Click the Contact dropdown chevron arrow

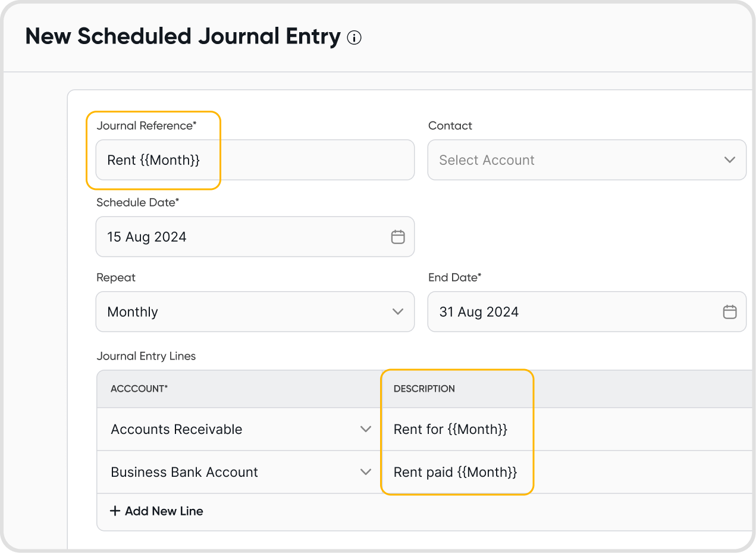click(x=730, y=160)
